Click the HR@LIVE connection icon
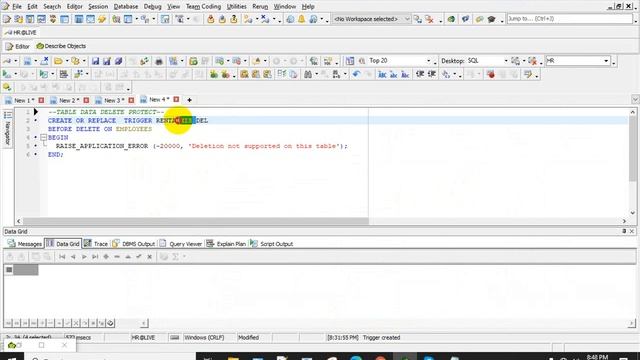The height and width of the screenshot is (360, 640). tap(20, 32)
